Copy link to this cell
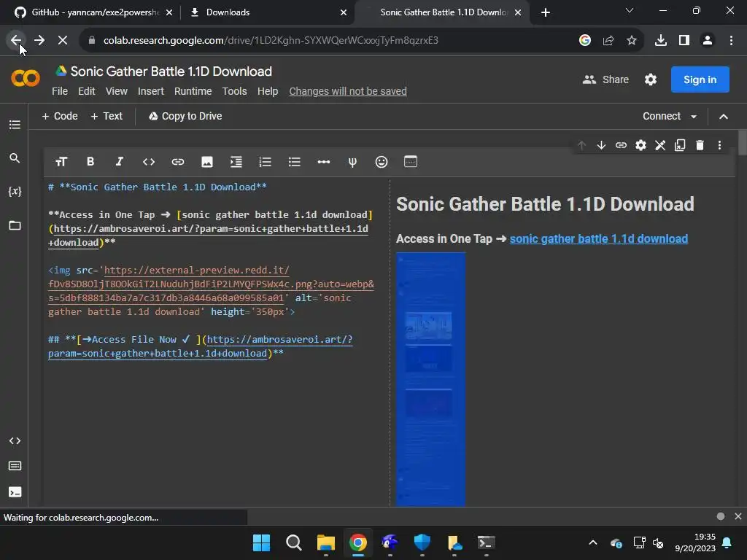The width and height of the screenshot is (747, 560). click(x=621, y=145)
